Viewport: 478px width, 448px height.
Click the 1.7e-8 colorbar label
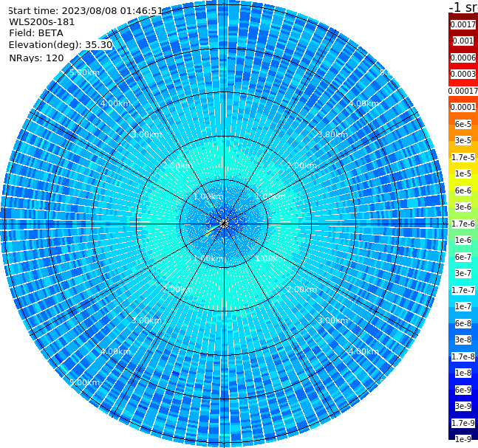pyautogui.click(x=463, y=356)
